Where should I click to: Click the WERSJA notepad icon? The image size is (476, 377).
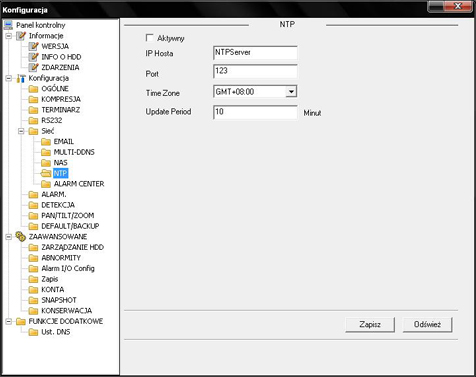[x=34, y=46]
